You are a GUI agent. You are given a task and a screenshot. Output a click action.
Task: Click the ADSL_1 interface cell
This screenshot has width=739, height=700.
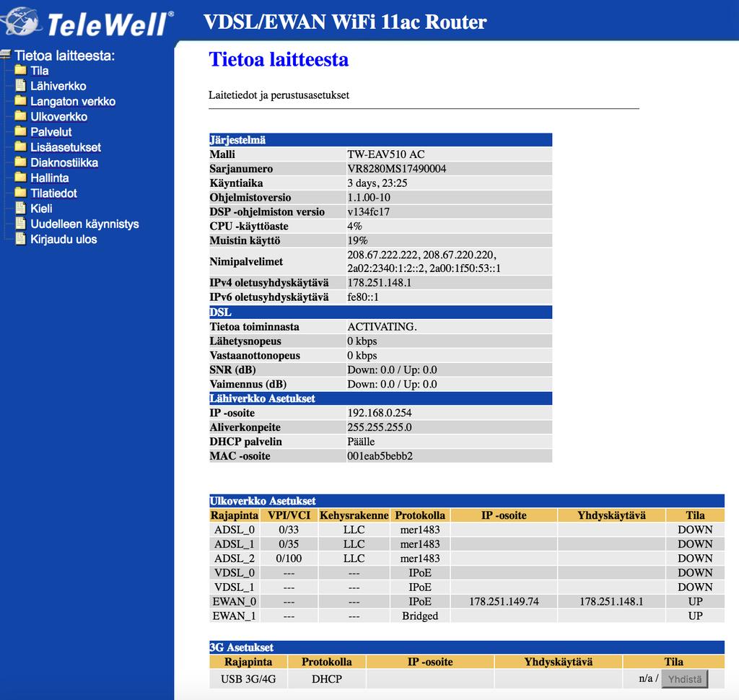(x=235, y=543)
